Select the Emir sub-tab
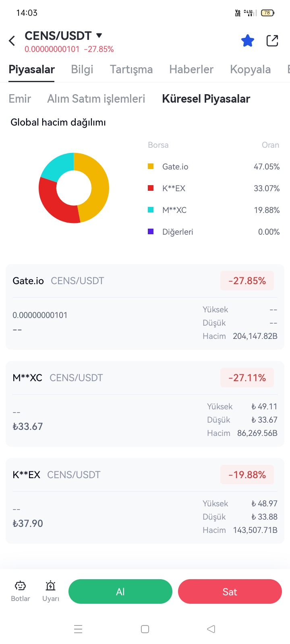290x644 pixels. pyautogui.click(x=20, y=99)
